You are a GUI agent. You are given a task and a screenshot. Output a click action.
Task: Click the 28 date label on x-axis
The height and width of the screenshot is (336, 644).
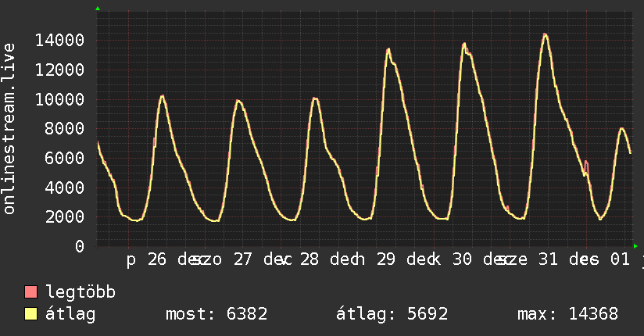(309, 259)
